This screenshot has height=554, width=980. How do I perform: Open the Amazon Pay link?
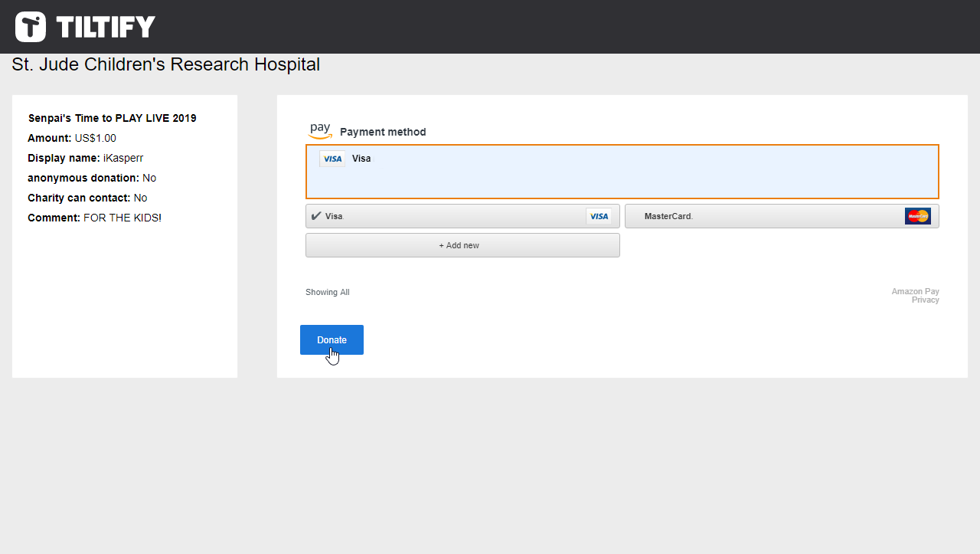coord(915,292)
